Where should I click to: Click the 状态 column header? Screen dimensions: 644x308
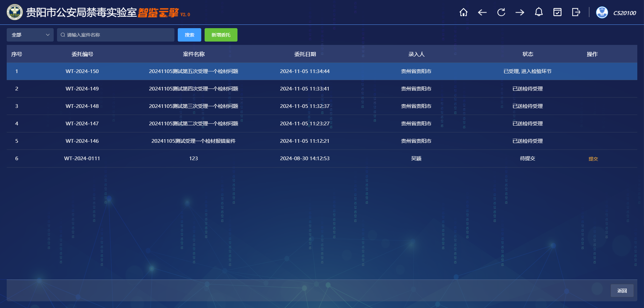coord(528,54)
